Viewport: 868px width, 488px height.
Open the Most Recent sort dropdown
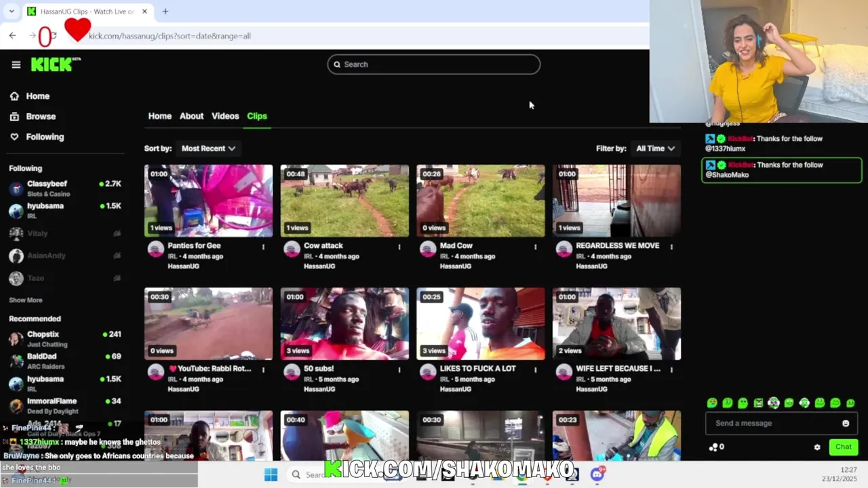tap(208, 148)
